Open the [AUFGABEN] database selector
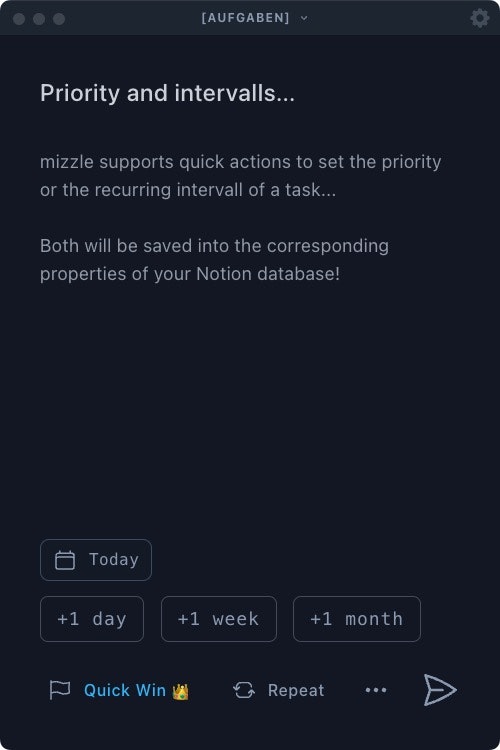 click(245, 18)
